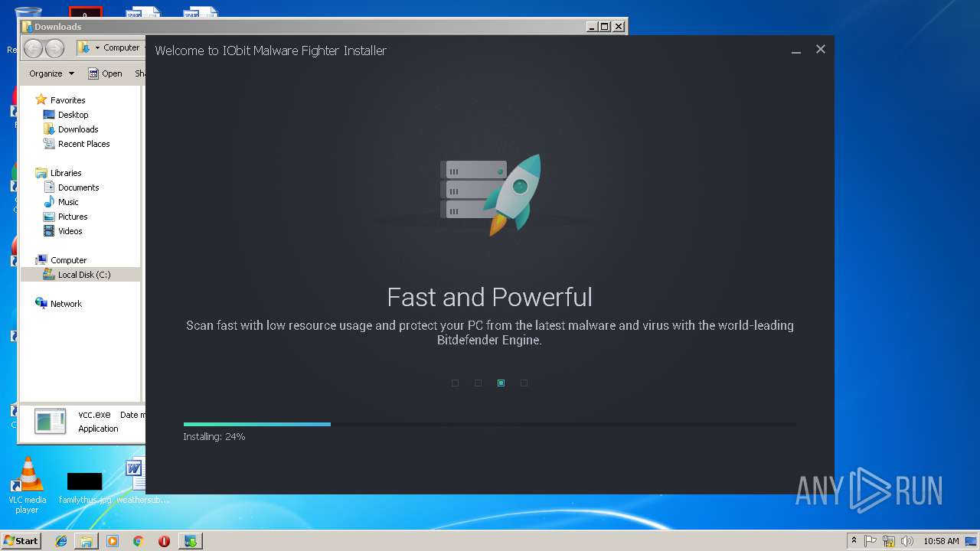Click the 10:58 AM clock
Image resolution: width=980 pixels, height=551 pixels.
941,541
